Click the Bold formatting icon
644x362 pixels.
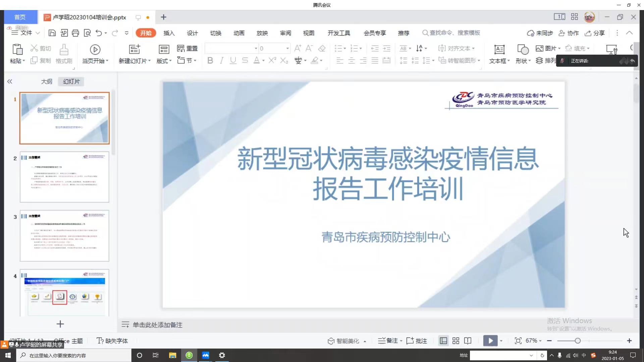pyautogui.click(x=210, y=61)
